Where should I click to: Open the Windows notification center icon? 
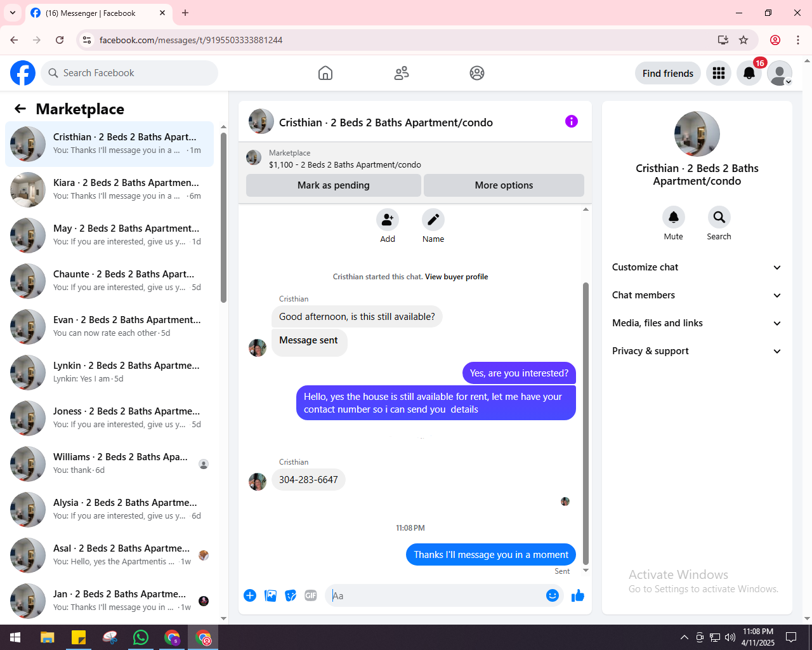click(x=791, y=637)
